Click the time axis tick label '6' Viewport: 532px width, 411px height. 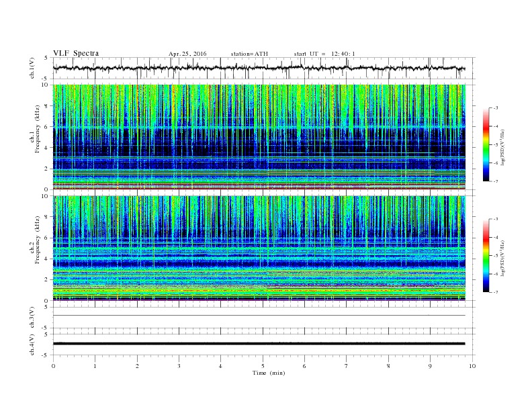coord(304,366)
